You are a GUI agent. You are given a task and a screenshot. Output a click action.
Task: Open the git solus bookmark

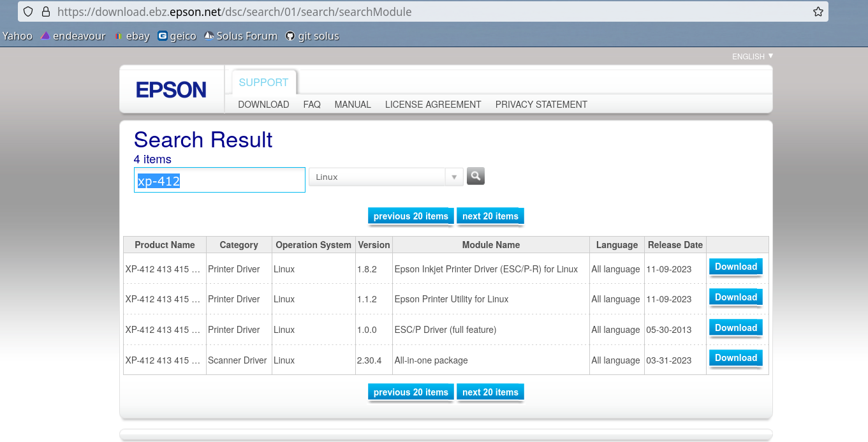(312, 36)
